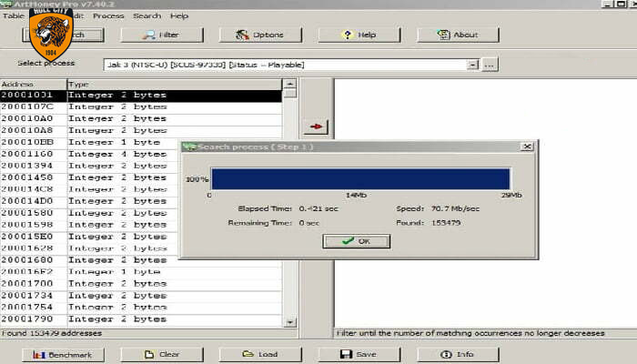Click the red arrow transfer button
637x364 pixels.
[316, 126]
